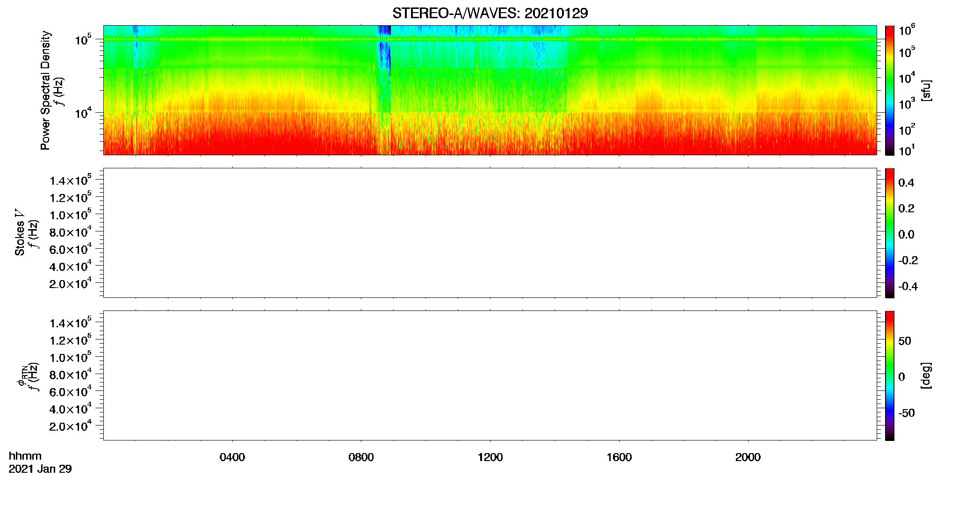Click the 50 label on degrees color bar
The height and width of the screenshot is (505, 980).
[x=905, y=341]
